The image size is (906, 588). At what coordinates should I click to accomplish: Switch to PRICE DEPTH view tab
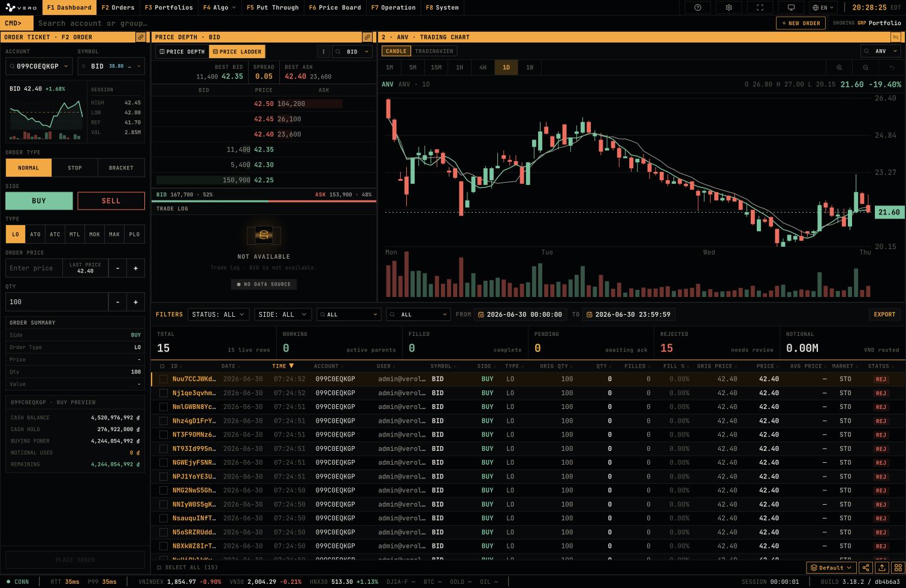coord(182,51)
